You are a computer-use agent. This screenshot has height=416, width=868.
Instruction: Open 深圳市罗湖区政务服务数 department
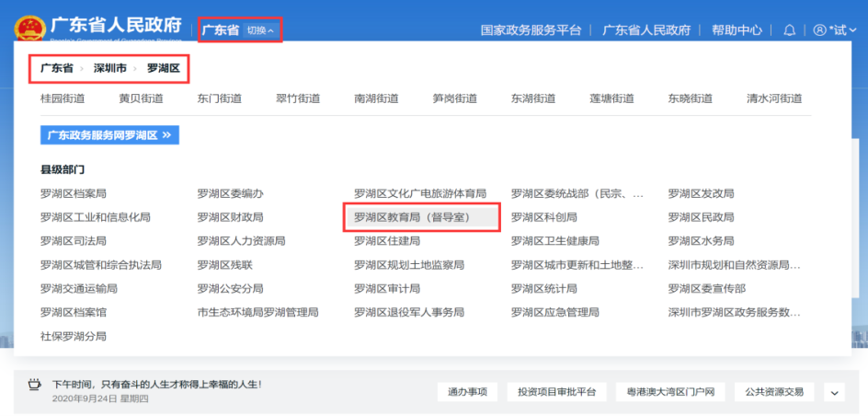(x=735, y=312)
